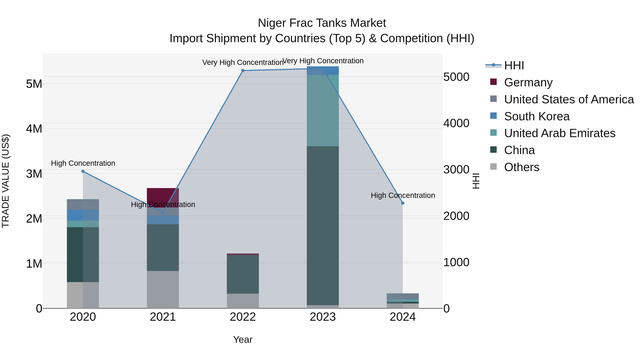The image size is (644, 362).
Task: Click the Others segment of 2022 bar
Action: coord(243,301)
